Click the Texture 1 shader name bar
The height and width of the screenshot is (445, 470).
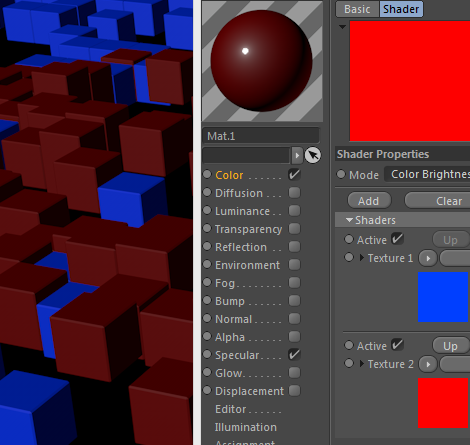click(455, 258)
